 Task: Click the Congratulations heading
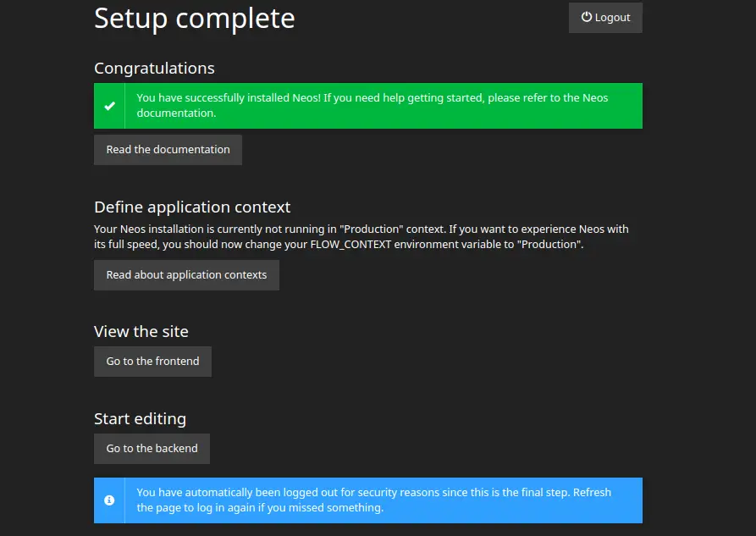(x=154, y=69)
